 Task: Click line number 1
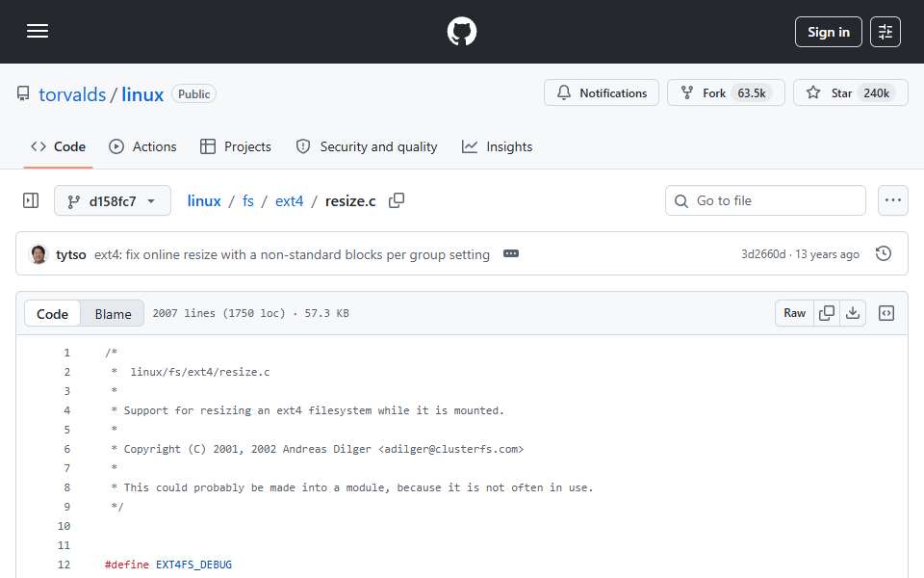(x=66, y=353)
